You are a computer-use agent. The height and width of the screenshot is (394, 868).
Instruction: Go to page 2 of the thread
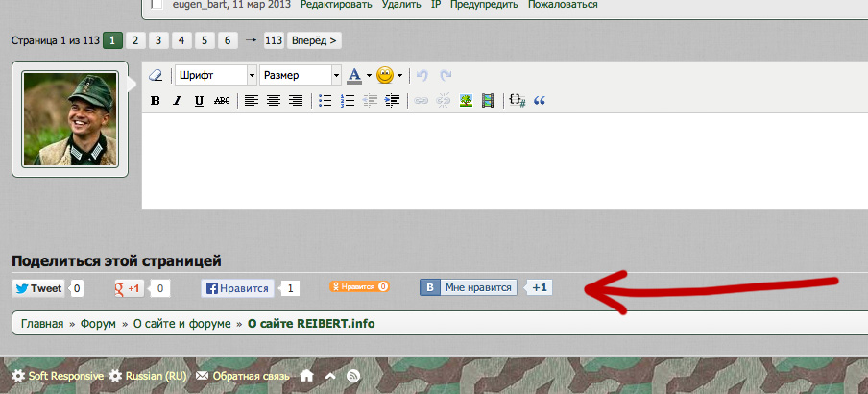(136, 40)
